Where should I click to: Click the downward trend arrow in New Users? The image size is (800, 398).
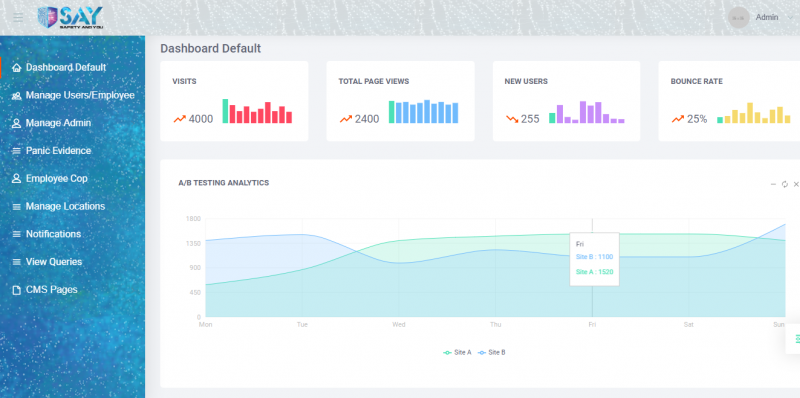pyautogui.click(x=512, y=119)
